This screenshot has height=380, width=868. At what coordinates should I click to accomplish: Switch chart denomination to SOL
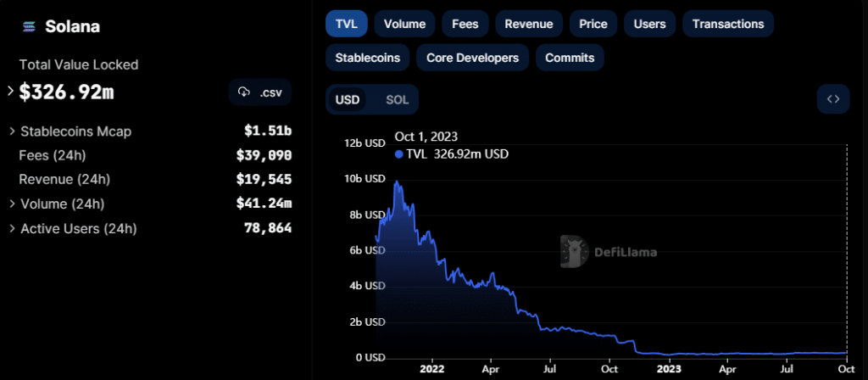pyautogui.click(x=397, y=100)
